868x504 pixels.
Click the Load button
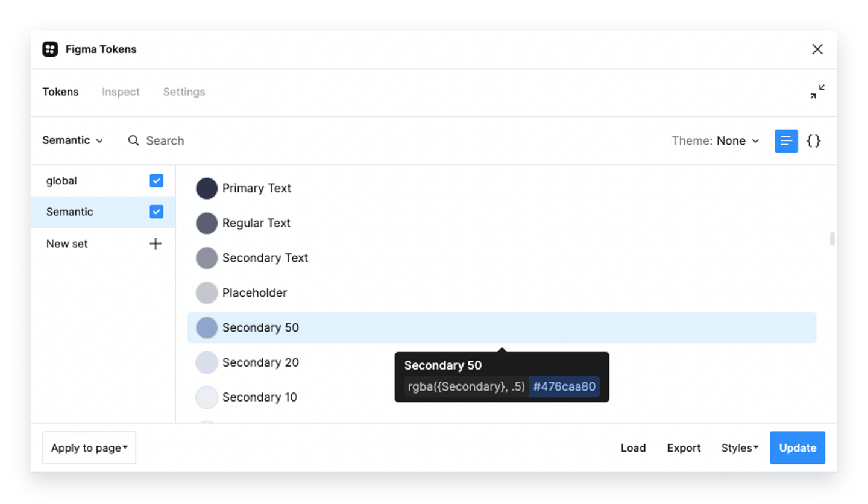[x=633, y=448]
